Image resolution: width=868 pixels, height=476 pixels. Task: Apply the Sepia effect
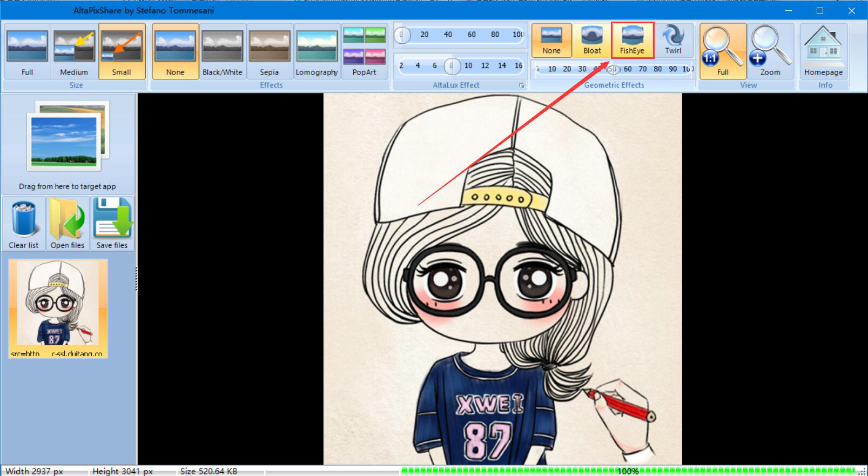pyautogui.click(x=269, y=52)
